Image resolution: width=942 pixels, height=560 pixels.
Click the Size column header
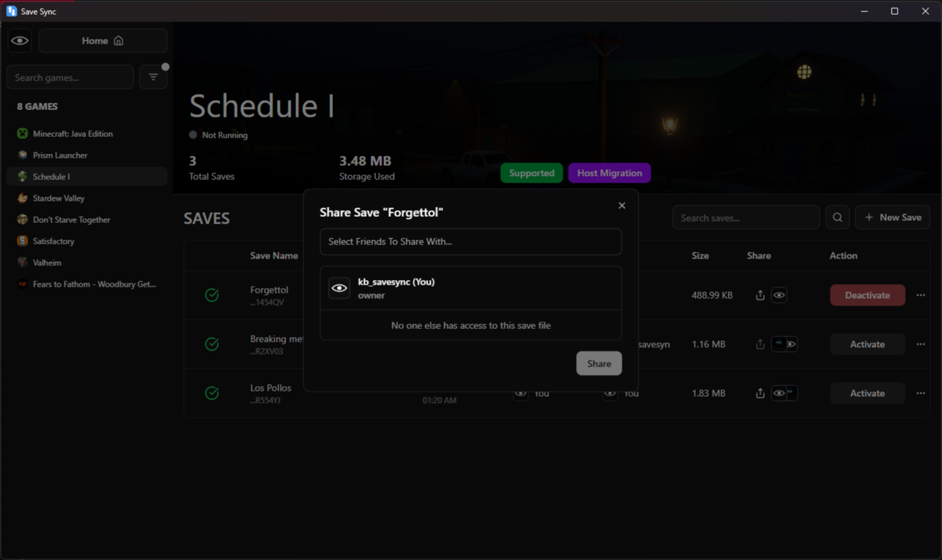[x=700, y=256]
